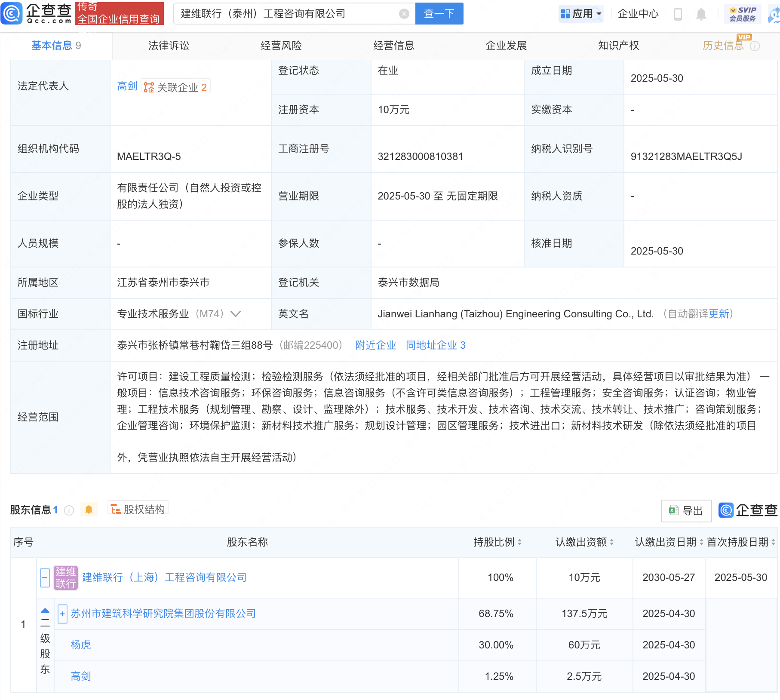Click into the company search field
This screenshot has width=780, height=700.
(x=286, y=14)
